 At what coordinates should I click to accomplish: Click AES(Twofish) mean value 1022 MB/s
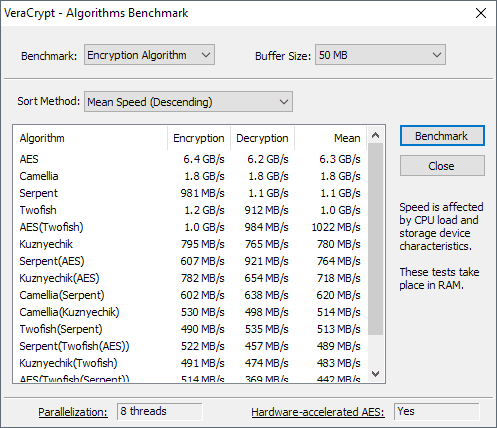pyautogui.click(x=336, y=227)
